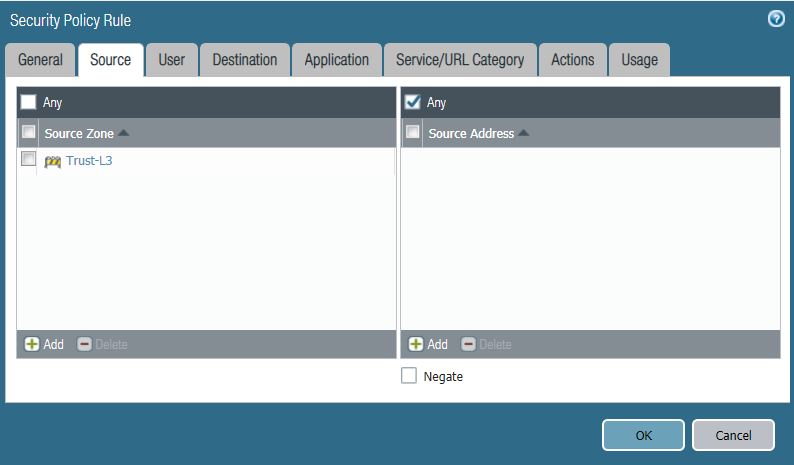
Task: Click Add text under Source Zone
Action: [53, 344]
